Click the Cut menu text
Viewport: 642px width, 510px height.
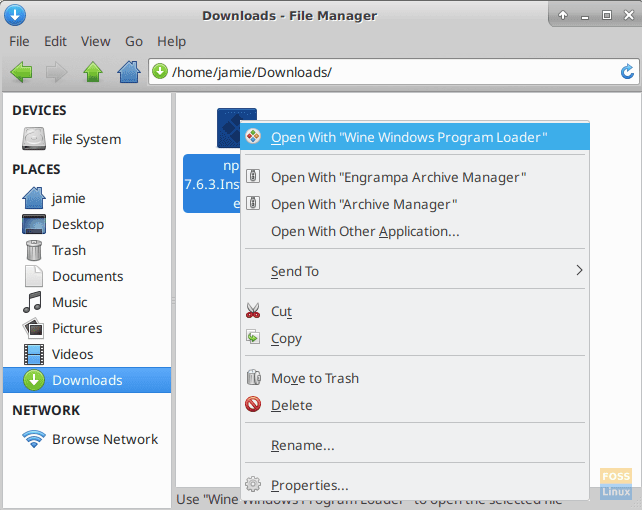281,311
